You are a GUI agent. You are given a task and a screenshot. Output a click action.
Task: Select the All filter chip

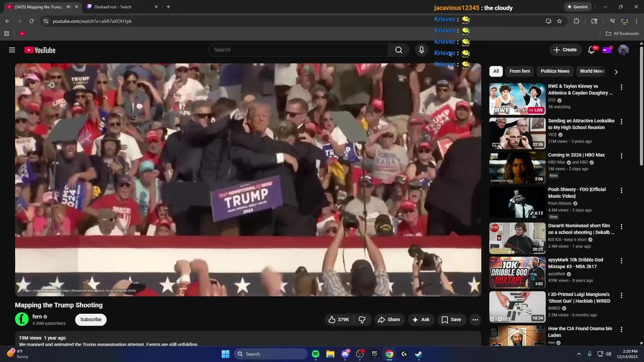tap(496, 71)
